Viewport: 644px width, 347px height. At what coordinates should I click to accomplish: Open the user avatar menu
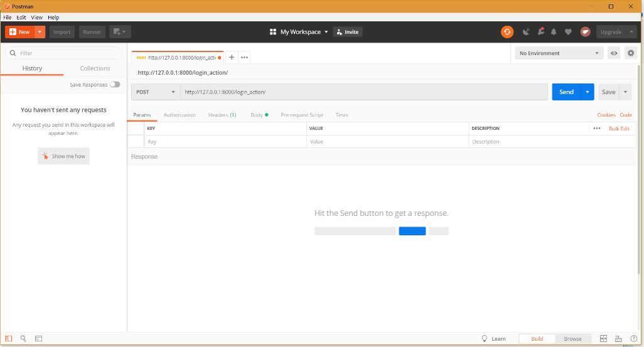tap(585, 31)
